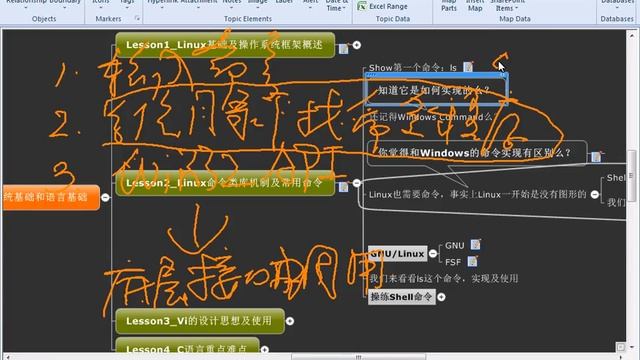
Task: Expand Lesson1 topic with plus button
Action: pos(357,45)
